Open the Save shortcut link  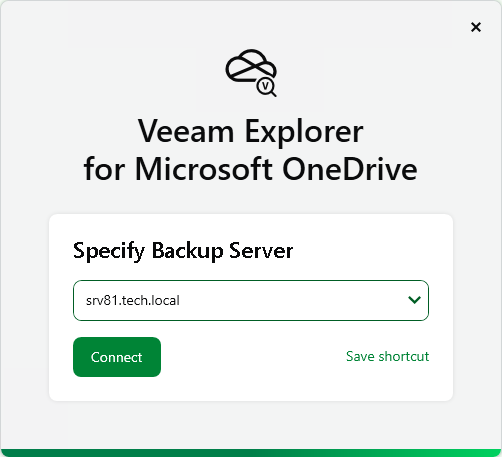click(388, 356)
